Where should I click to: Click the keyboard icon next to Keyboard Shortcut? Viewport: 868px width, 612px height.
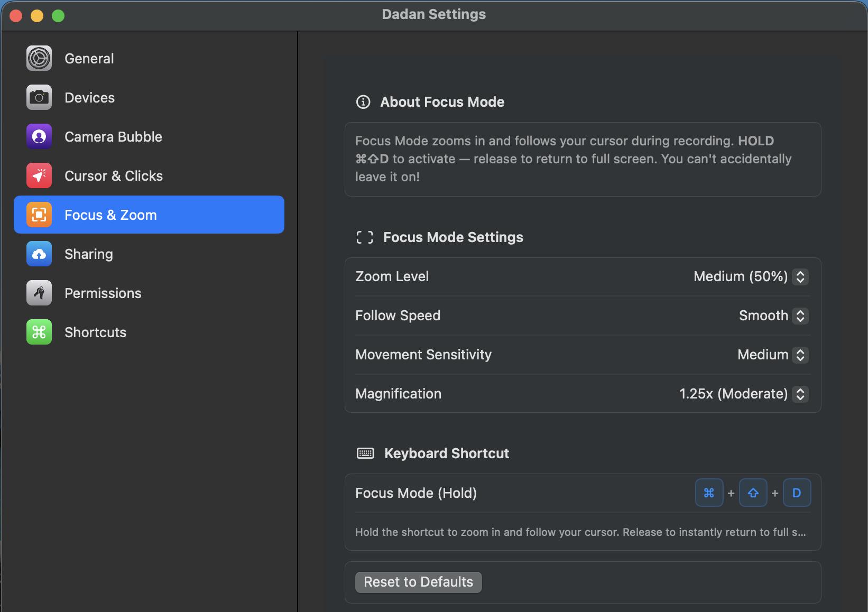[365, 453]
